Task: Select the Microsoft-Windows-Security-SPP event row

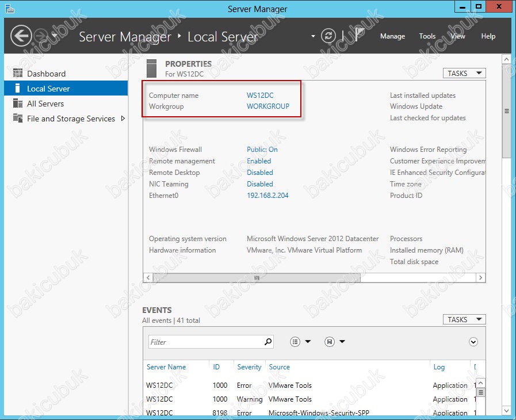Action: (x=309, y=413)
